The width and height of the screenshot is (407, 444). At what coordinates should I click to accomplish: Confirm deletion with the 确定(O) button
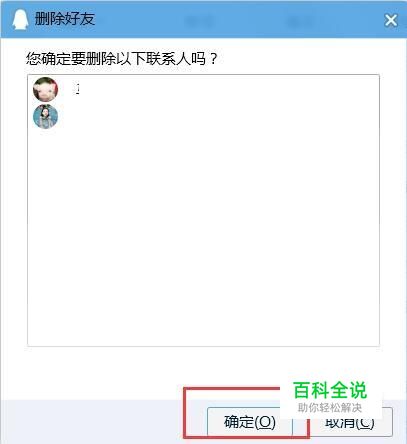tap(250, 422)
